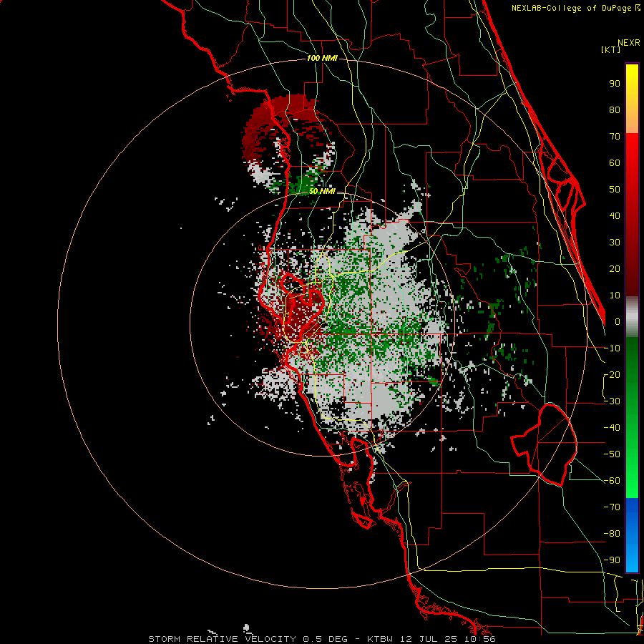Click the "50 NMI" range ring label
644x644 pixels.
[322, 191]
